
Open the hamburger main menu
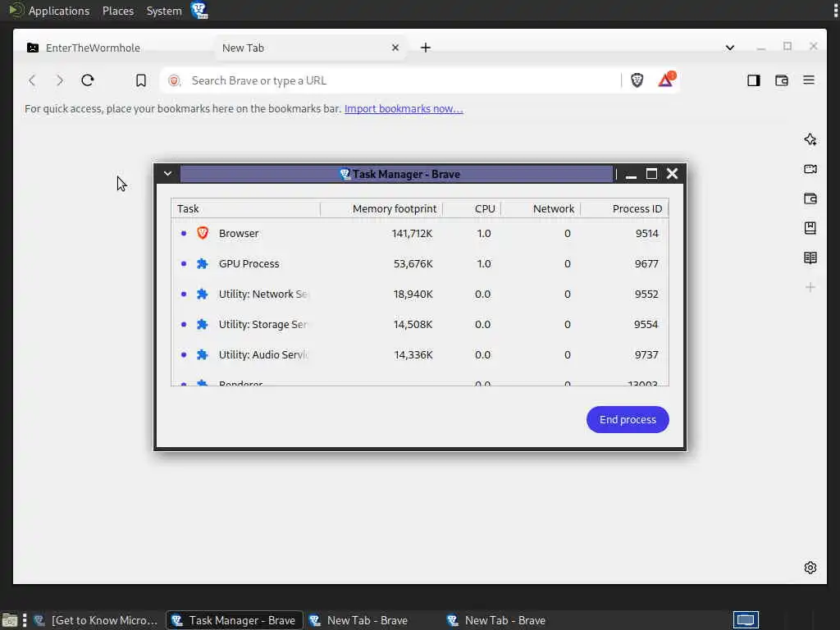[x=808, y=80]
